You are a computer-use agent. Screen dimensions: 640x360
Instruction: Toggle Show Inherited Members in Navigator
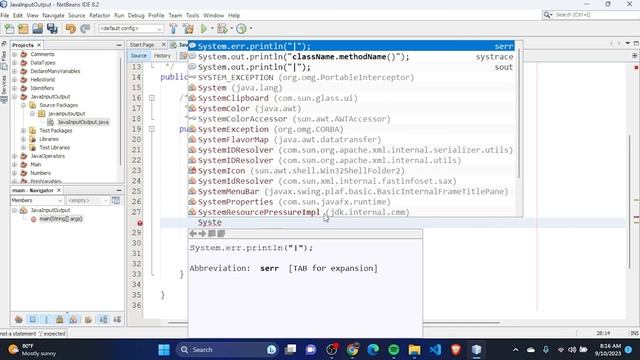point(18,320)
